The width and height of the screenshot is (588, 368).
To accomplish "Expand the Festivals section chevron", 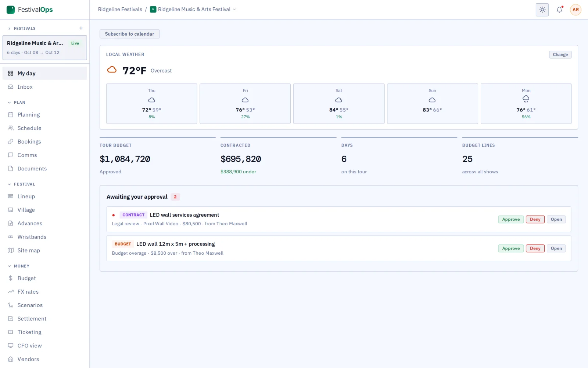I will coord(9,28).
